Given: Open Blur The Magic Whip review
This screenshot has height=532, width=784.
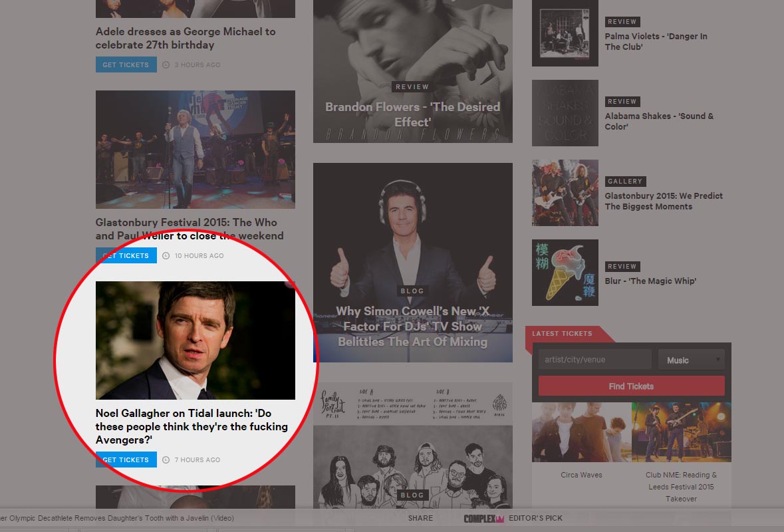Looking at the screenshot, I should point(650,281).
